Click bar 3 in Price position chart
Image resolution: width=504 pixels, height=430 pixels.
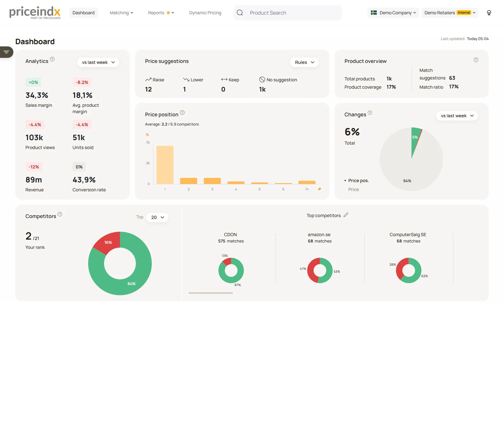click(x=212, y=181)
